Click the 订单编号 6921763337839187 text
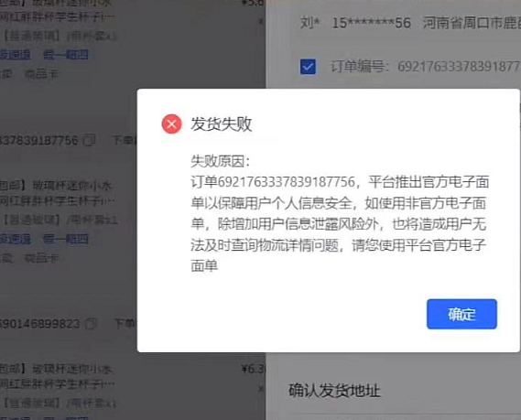This screenshot has height=420, width=521. [x=425, y=67]
